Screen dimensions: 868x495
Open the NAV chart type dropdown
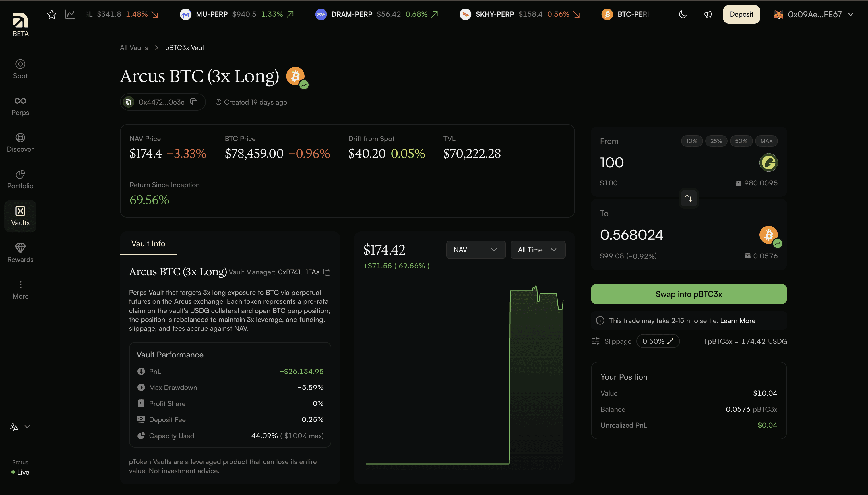pos(476,250)
